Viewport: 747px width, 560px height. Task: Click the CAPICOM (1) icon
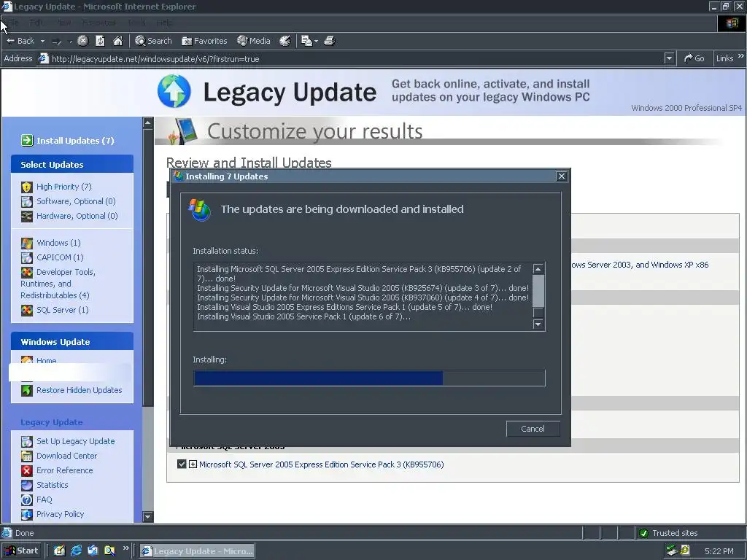pyautogui.click(x=27, y=257)
